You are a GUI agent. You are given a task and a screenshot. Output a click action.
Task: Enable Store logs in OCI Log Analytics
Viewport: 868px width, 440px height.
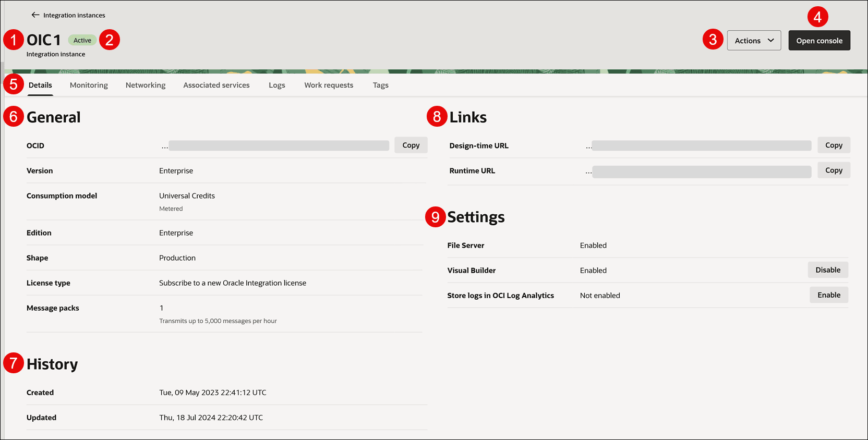click(x=829, y=295)
